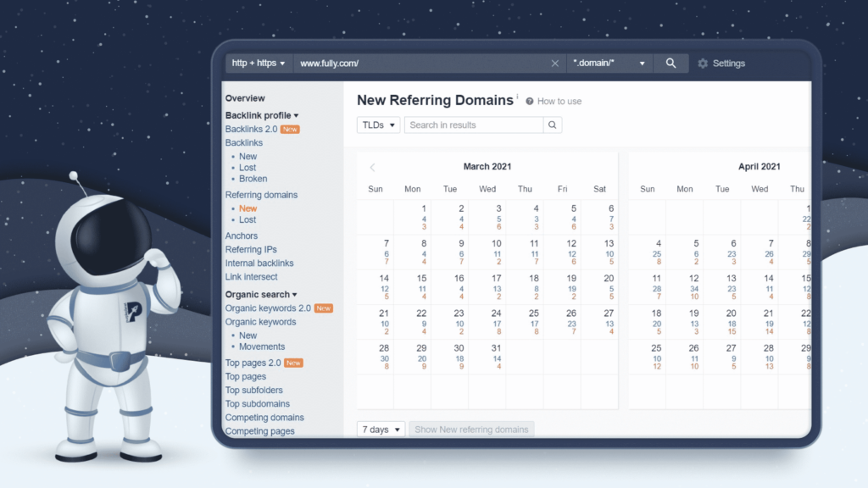
Task: Open the Referring IPs report
Action: (251, 250)
